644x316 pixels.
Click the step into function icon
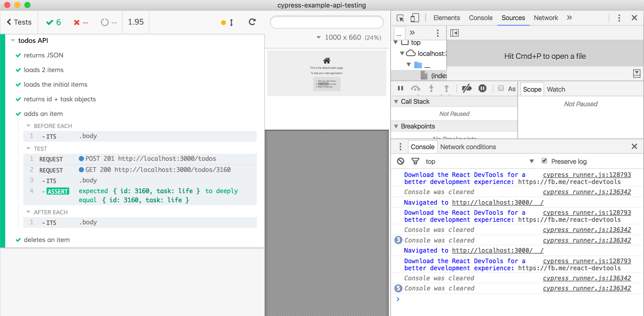tap(431, 88)
